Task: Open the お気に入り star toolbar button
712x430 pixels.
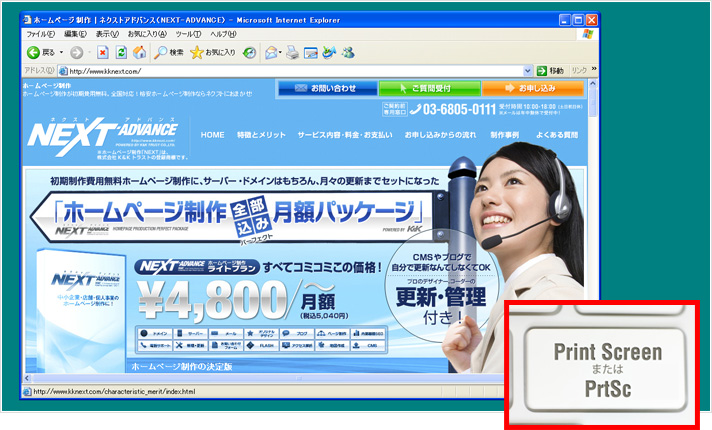Action: [213, 53]
